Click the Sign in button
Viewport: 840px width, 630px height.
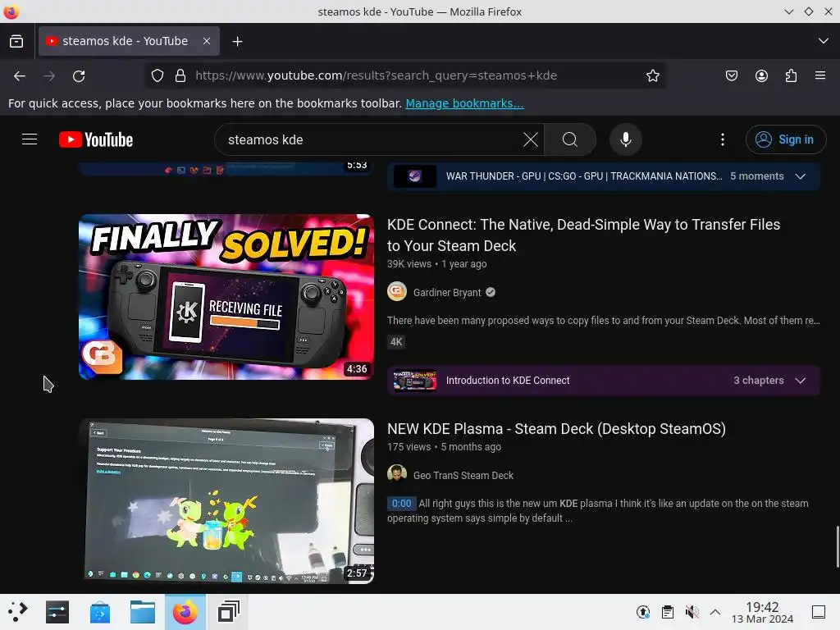(x=786, y=139)
